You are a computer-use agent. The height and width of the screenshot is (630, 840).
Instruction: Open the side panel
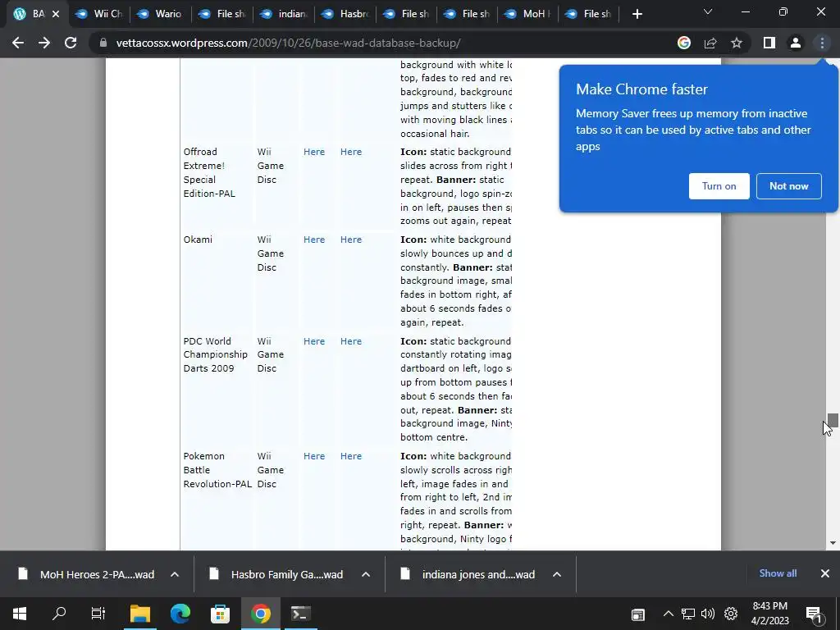pyautogui.click(x=769, y=43)
